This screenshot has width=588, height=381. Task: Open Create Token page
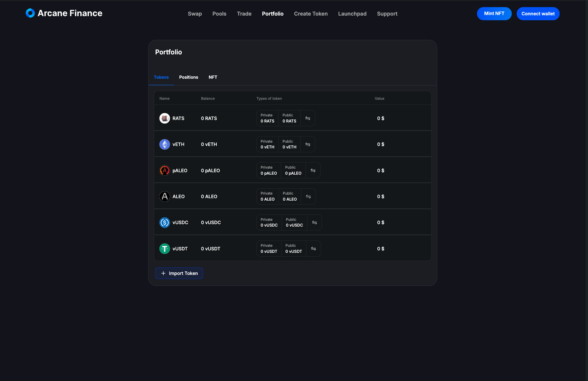[311, 14]
